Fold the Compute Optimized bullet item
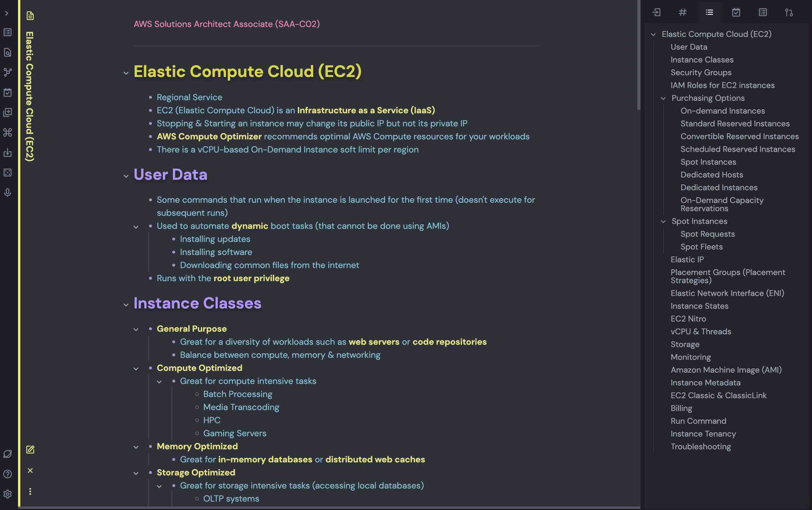This screenshot has height=510, width=812. pyautogui.click(x=136, y=369)
